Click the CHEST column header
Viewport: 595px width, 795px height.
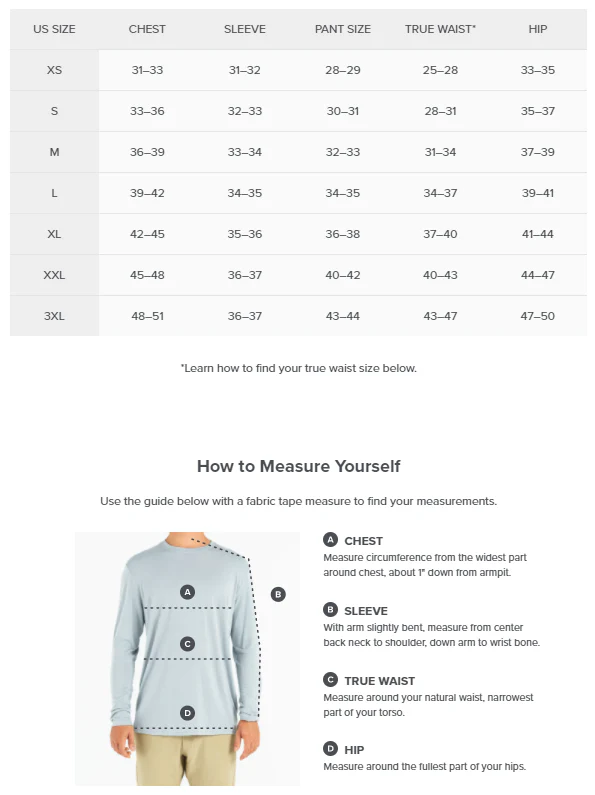click(147, 29)
